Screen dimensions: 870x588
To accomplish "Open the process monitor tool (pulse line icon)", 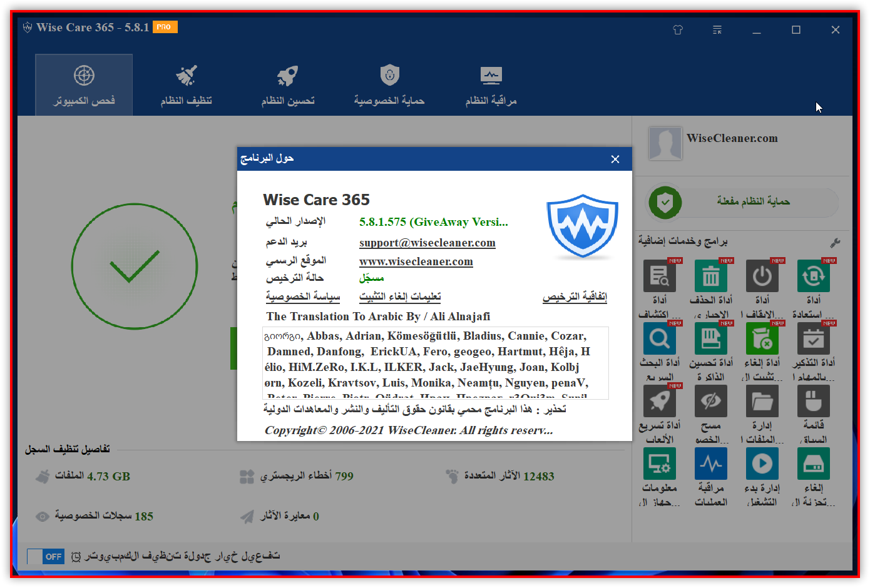I will (x=711, y=464).
